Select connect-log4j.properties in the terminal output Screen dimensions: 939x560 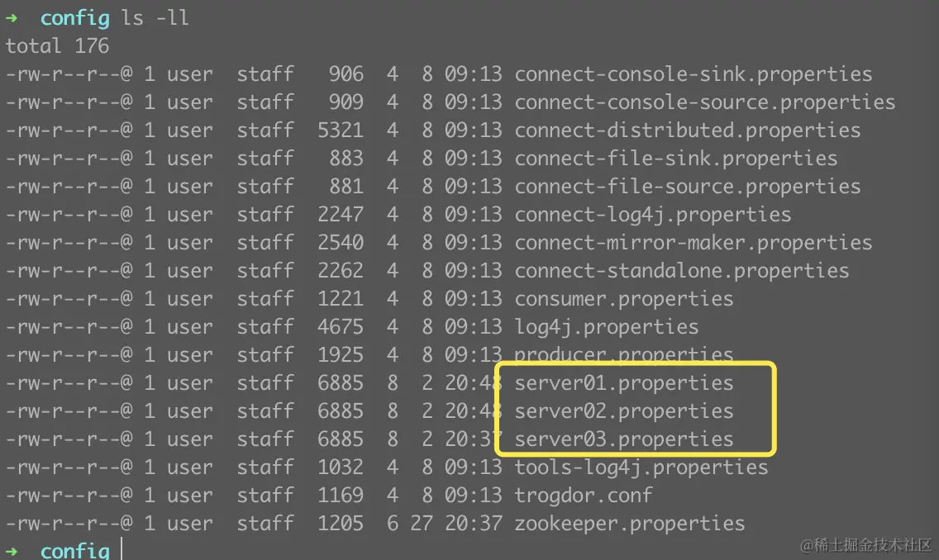click(652, 215)
